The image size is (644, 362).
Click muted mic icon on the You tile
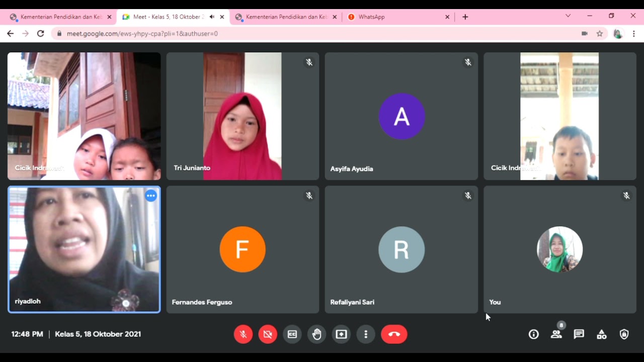(x=626, y=196)
